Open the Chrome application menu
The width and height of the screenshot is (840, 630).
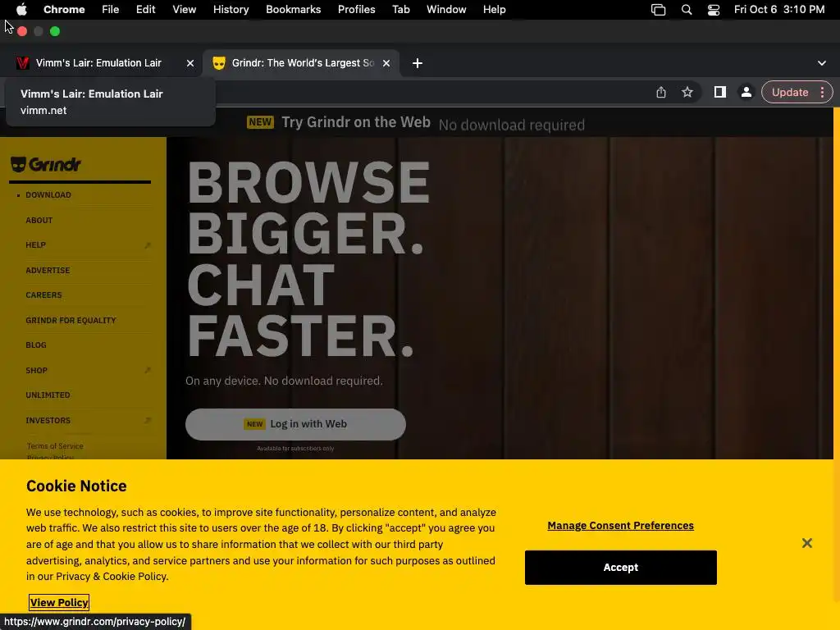pos(64,9)
